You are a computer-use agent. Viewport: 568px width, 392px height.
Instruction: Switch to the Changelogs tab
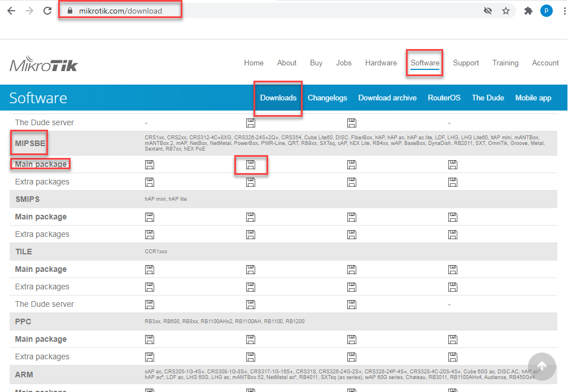coord(327,98)
